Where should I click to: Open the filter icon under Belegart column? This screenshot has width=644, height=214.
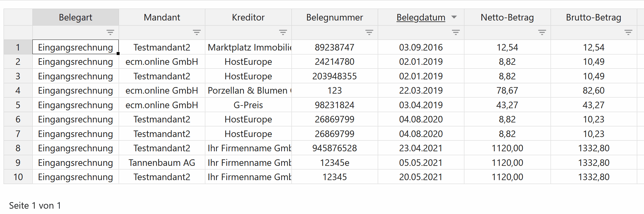pos(110,32)
